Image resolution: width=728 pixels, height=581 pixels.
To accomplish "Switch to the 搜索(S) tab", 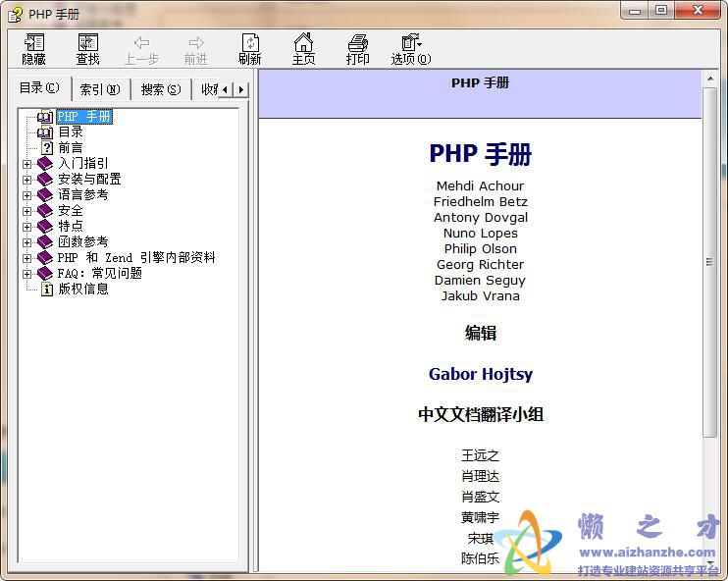I will click(x=161, y=89).
